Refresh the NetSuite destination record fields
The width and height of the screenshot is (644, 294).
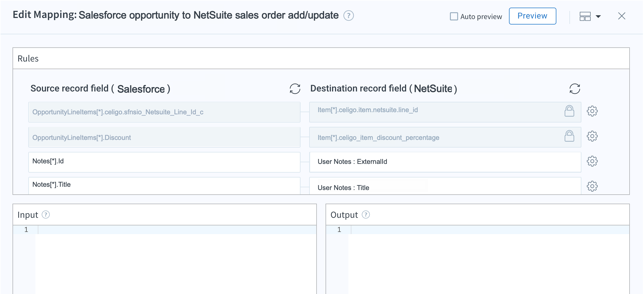(575, 89)
